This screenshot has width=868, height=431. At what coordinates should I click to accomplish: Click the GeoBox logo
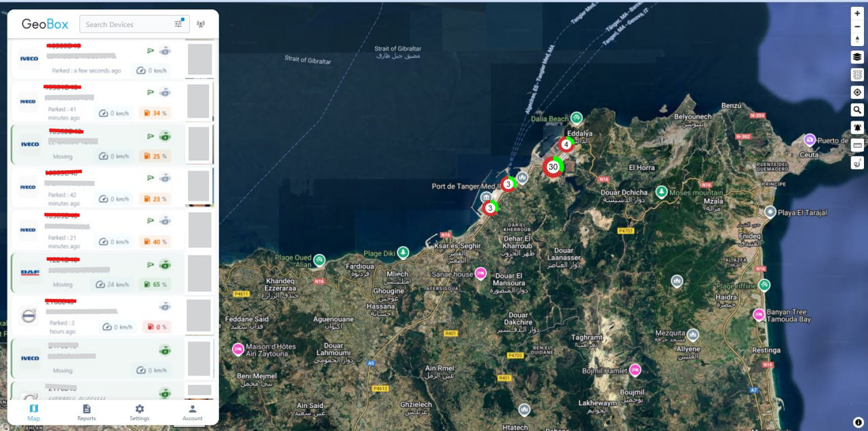[45, 24]
